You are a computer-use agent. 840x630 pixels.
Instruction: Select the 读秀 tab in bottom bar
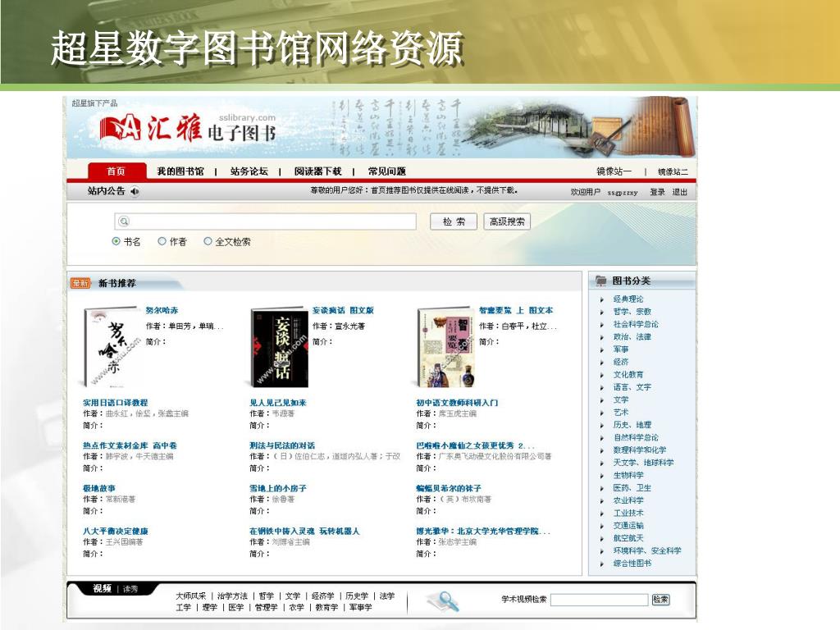click(130, 589)
